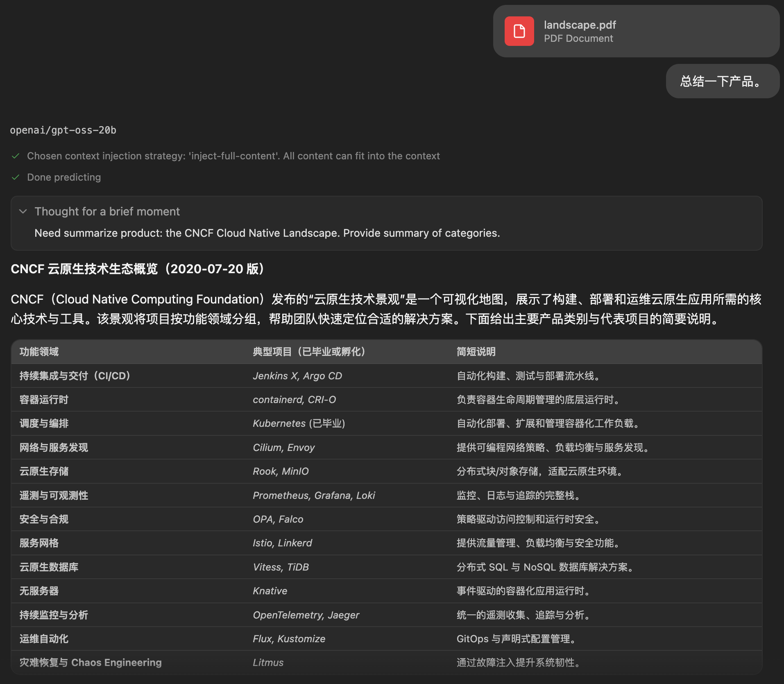Click the red PDF file icon

[x=519, y=31]
